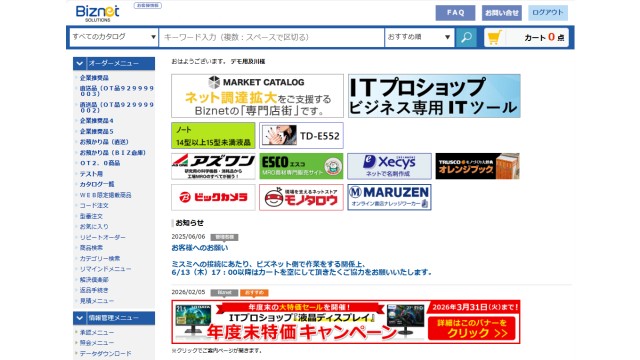This screenshot has width=640, height=360.
Task: Open the sidebar item ending in 002
Action: [x=117, y=107]
